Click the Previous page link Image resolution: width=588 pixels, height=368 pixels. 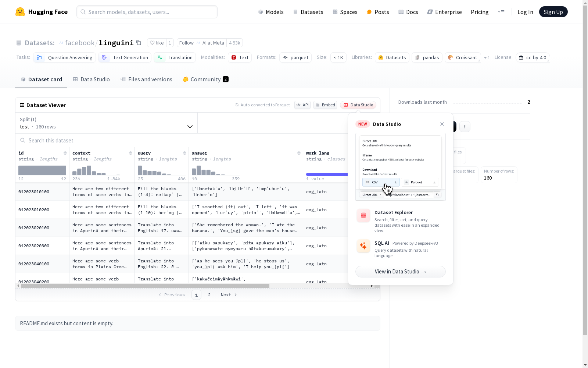point(172,295)
